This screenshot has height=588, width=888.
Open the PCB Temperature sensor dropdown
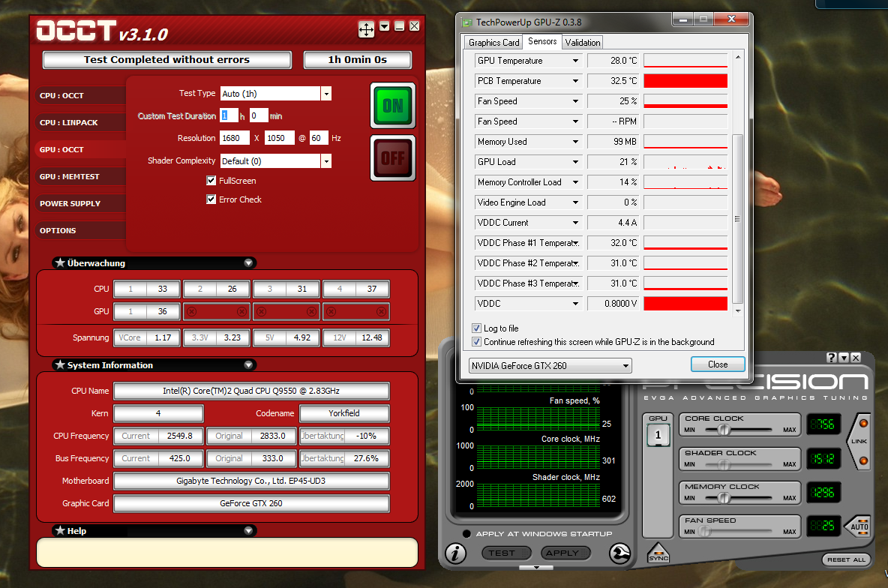(x=575, y=81)
